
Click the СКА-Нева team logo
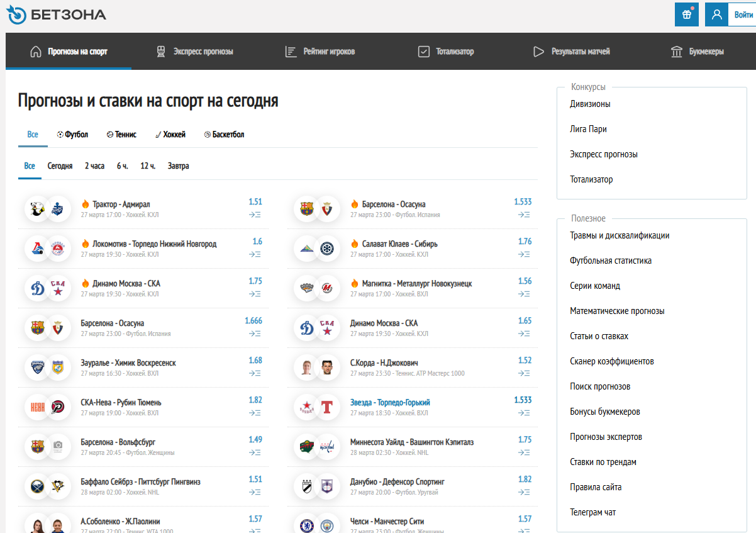[38, 407]
